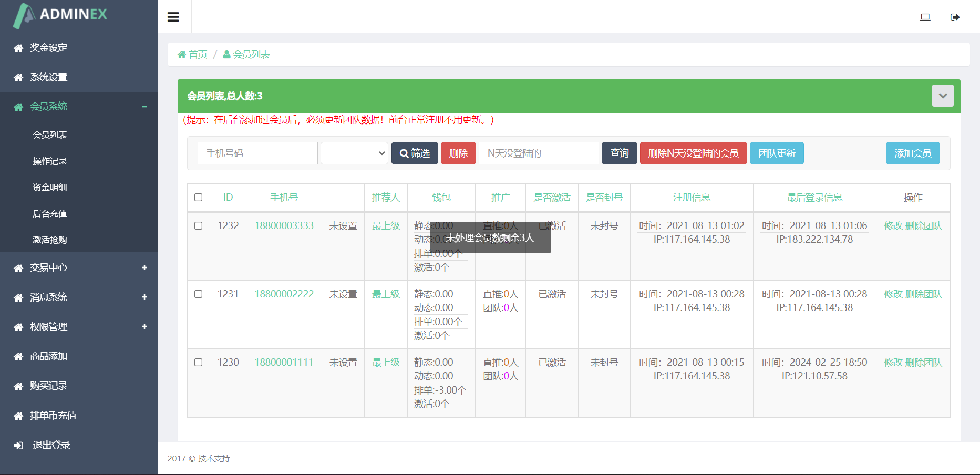Viewport: 980px width, 475px height.
Task: Click the laptop screen icon in header
Action: pyautogui.click(x=925, y=17)
